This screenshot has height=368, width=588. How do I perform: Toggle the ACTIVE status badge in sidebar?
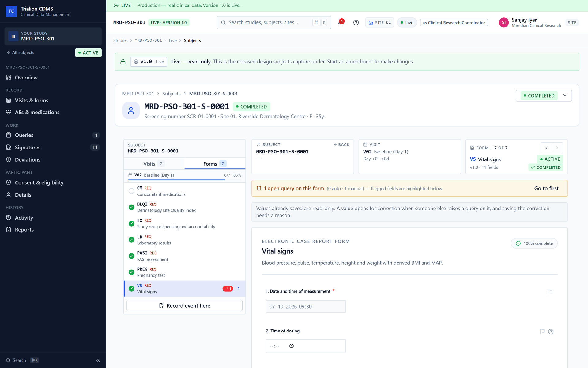(88, 53)
